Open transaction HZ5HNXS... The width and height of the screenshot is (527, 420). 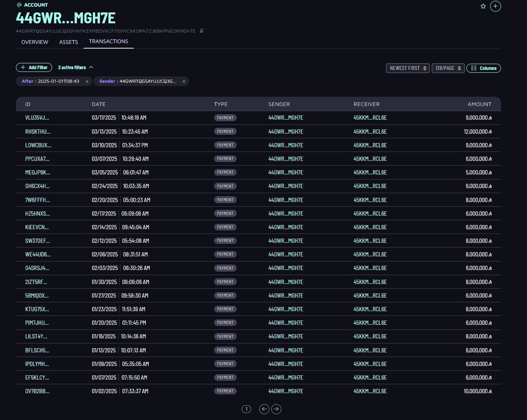(38, 213)
